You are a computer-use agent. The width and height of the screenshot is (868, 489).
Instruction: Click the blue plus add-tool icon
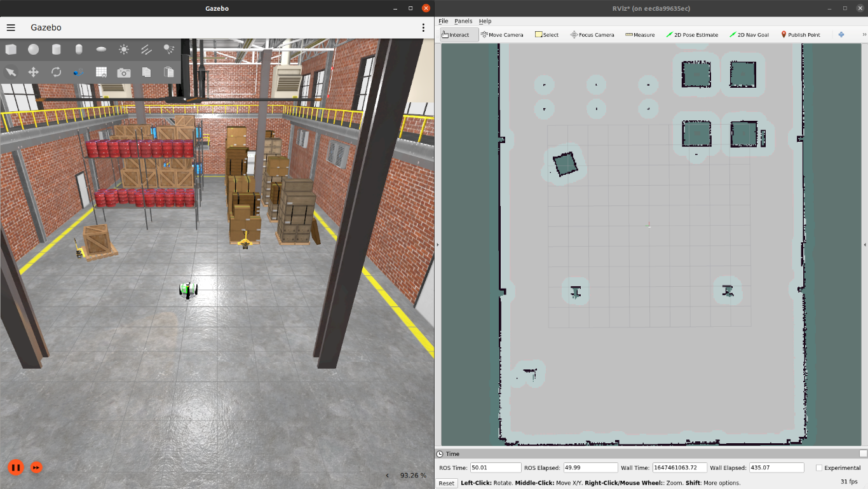click(x=841, y=35)
